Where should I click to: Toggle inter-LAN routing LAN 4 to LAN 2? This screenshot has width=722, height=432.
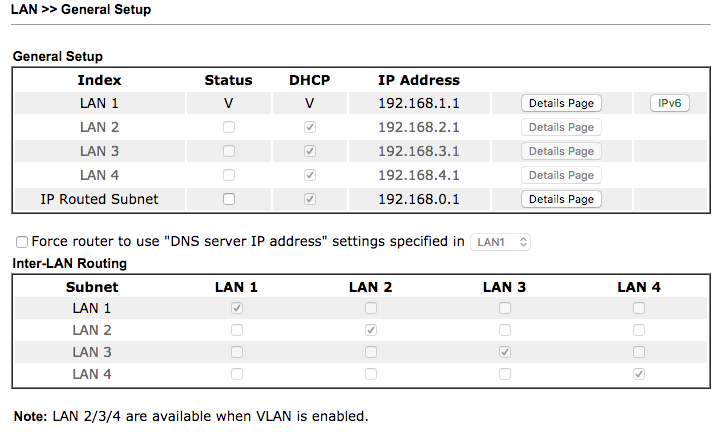(x=371, y=374)
